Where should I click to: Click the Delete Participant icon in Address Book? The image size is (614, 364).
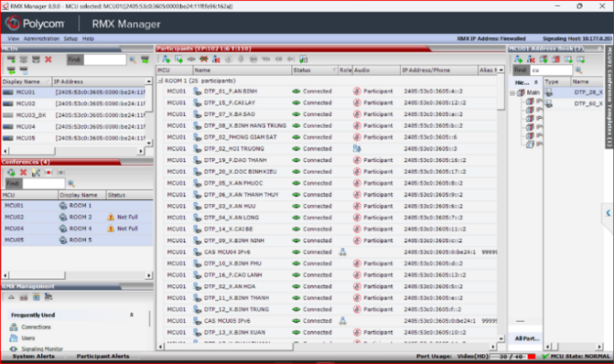coord(531,59)
